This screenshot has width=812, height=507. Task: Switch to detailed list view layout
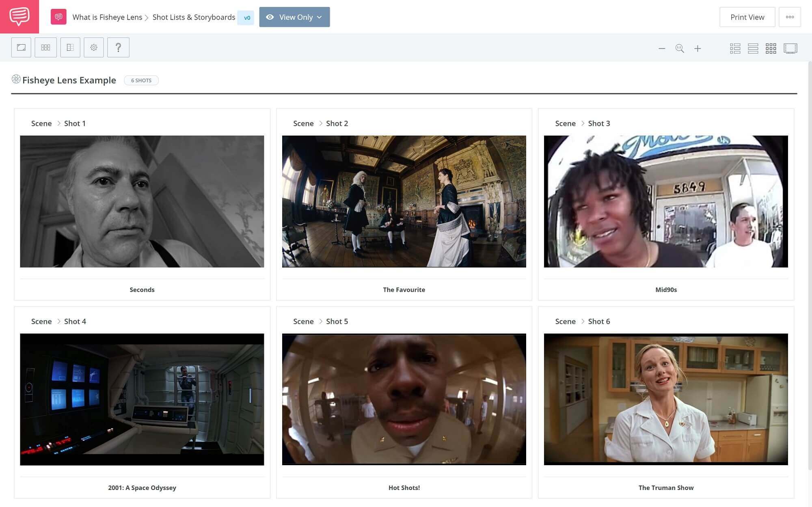pos(735,49)
